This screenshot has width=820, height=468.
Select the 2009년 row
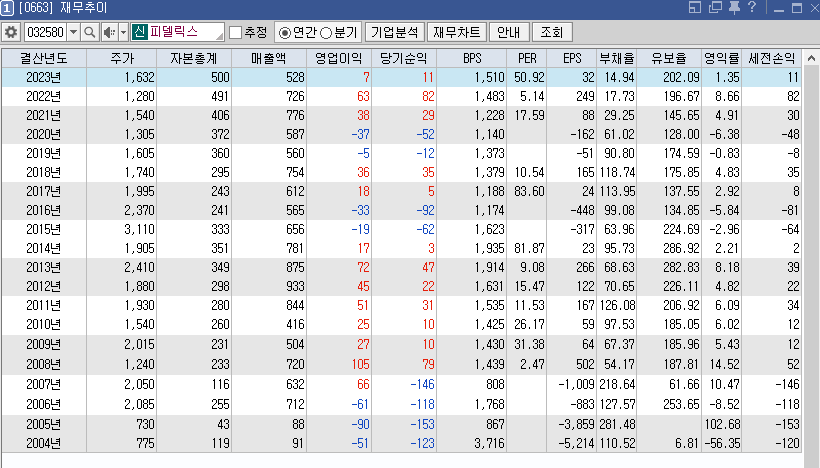[x=402, y=344]
